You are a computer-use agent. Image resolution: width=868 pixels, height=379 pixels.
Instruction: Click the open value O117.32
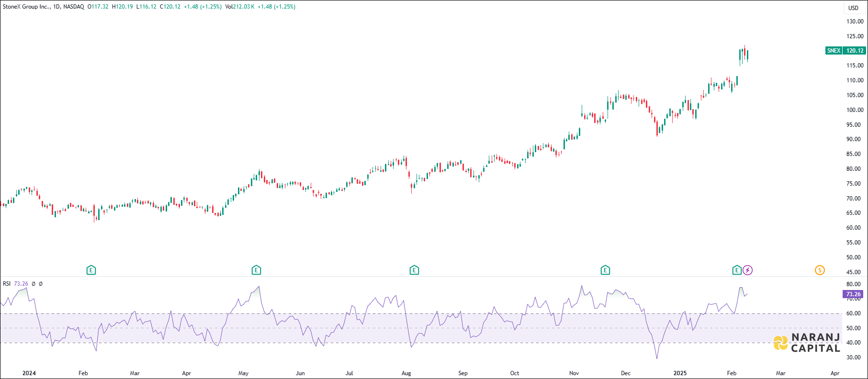coord(98,7)
